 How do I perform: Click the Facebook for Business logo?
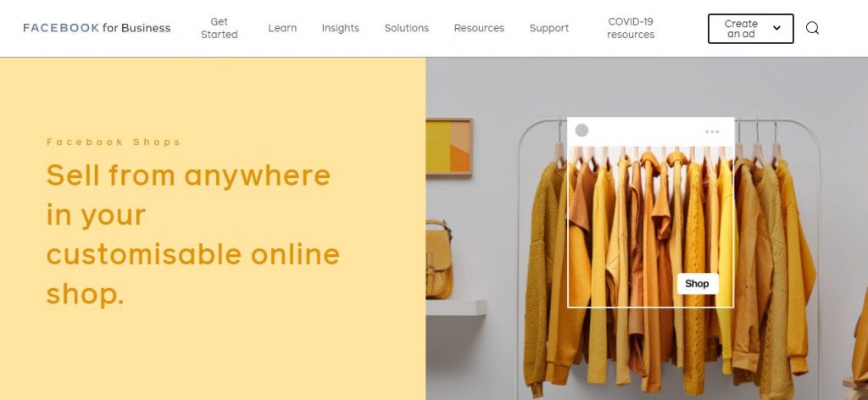tap(97, 28)
